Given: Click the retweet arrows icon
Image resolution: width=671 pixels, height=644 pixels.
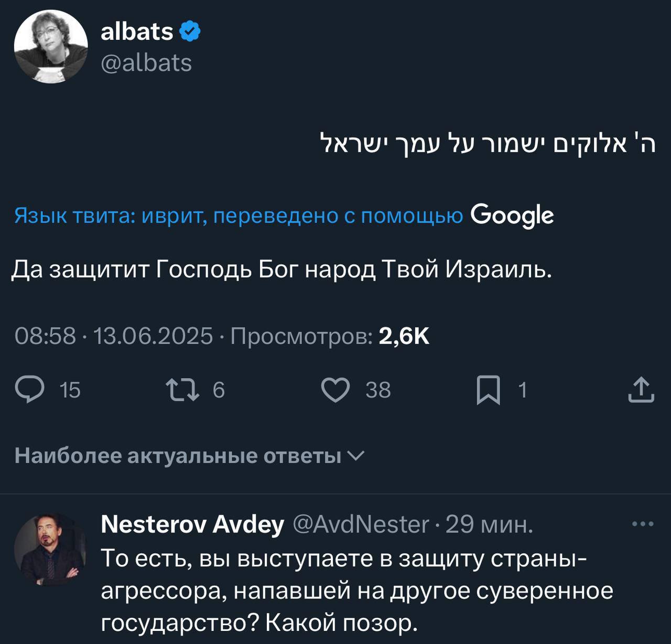Looking at the screenshot, I should click(182, 390).
